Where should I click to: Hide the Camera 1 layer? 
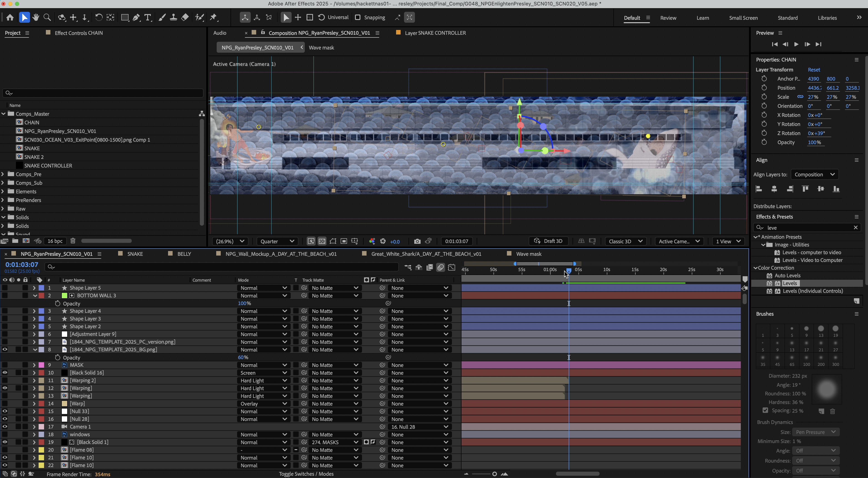click(x=5, y=426)
